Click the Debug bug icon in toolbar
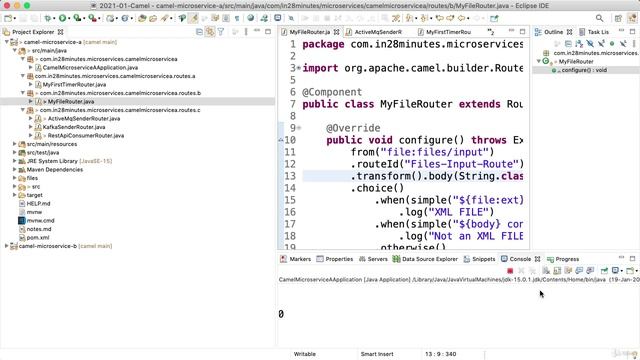The height and width of the screenshot is (360, 640). 48,18
